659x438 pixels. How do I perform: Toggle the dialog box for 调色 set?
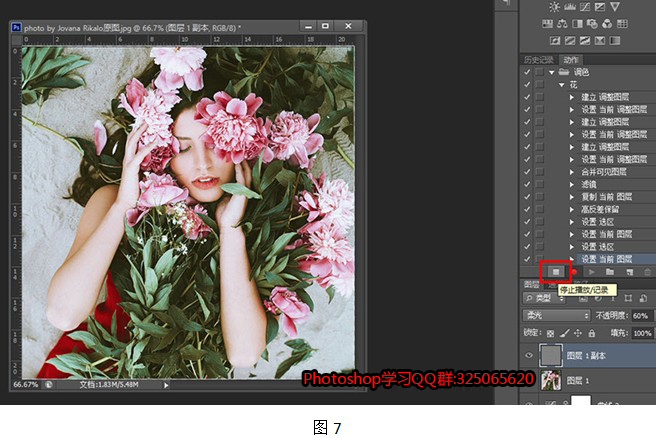tap(539, 72)
